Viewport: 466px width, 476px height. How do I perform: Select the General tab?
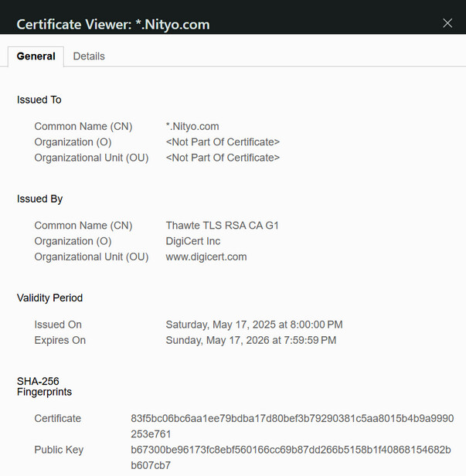36,56
